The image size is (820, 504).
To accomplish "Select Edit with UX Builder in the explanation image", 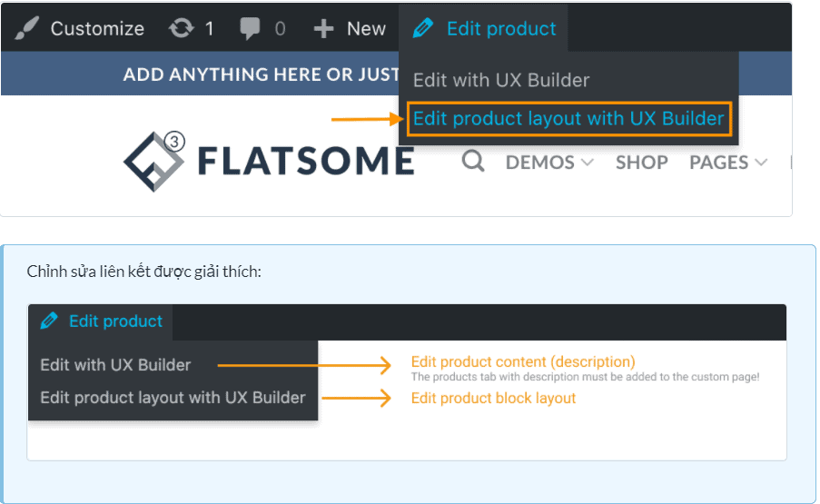I will click(115, 365).
